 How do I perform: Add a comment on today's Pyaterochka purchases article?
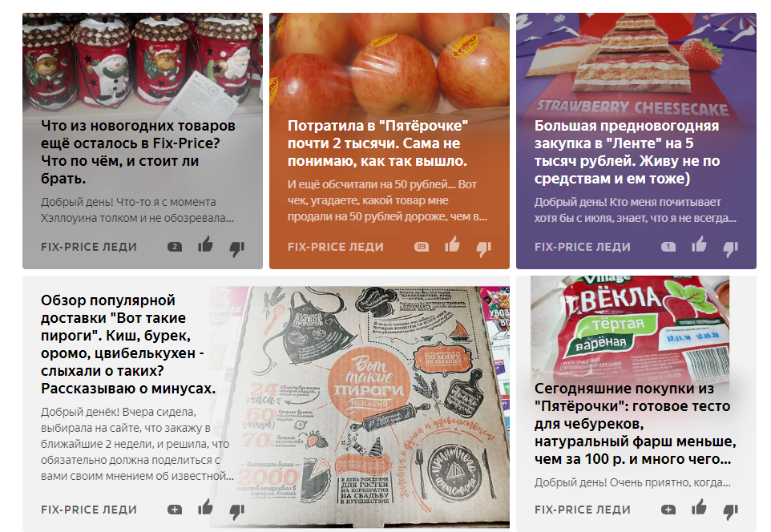tap(668, 510)
